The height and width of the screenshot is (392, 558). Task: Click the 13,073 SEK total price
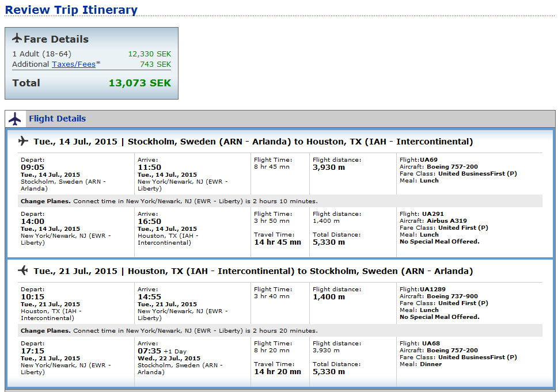[x=140, y=83]
